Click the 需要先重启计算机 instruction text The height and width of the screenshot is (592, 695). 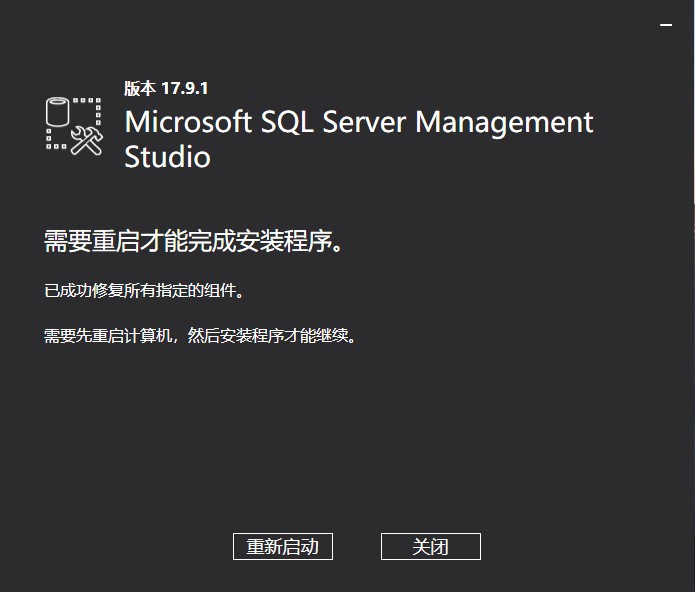point(108,336)
